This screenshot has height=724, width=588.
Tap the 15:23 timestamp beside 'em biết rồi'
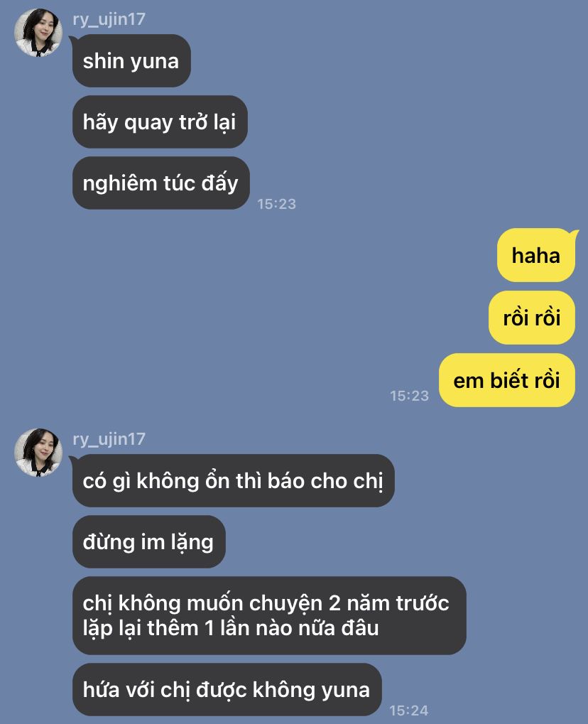(x=409, y=396)
